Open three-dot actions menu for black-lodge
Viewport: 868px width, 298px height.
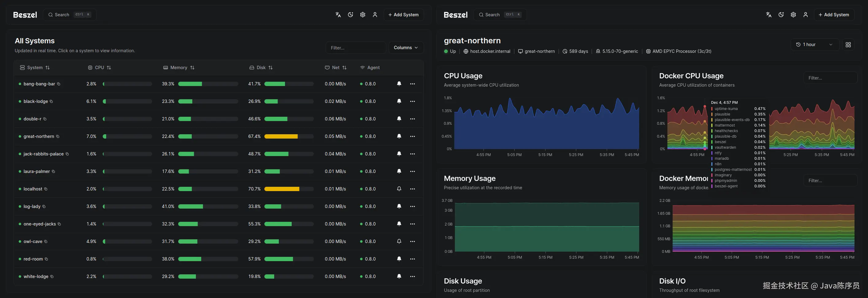(x=413, y=101)
